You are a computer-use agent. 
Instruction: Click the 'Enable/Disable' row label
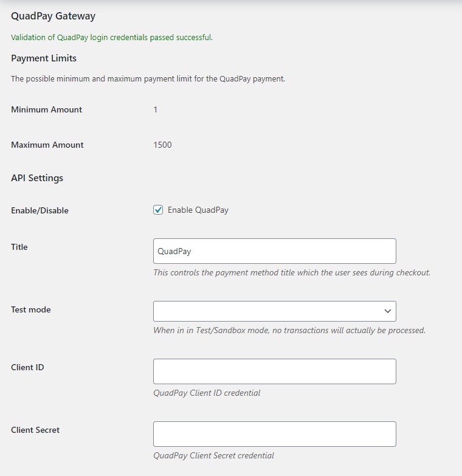tap(40, 210)
